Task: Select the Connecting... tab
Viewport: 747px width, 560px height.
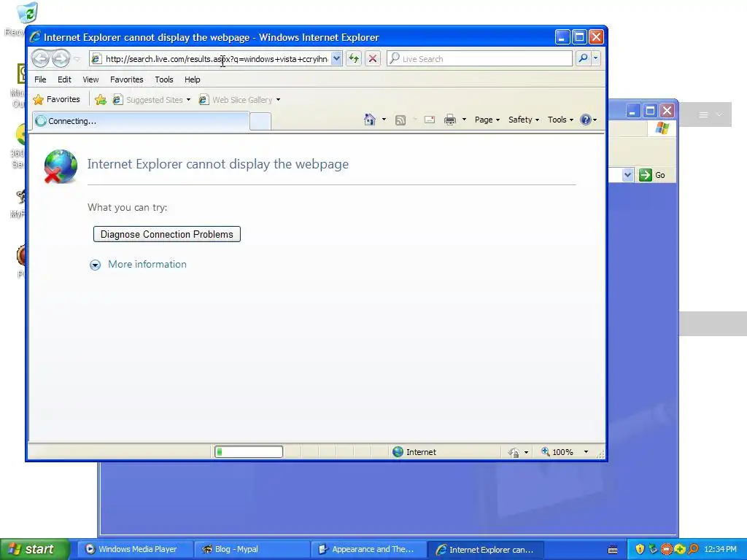Action: click(141, 121)
